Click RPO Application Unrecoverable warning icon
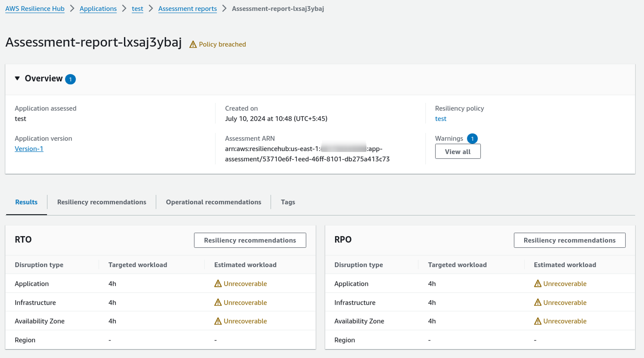 [x=537, y=284]
